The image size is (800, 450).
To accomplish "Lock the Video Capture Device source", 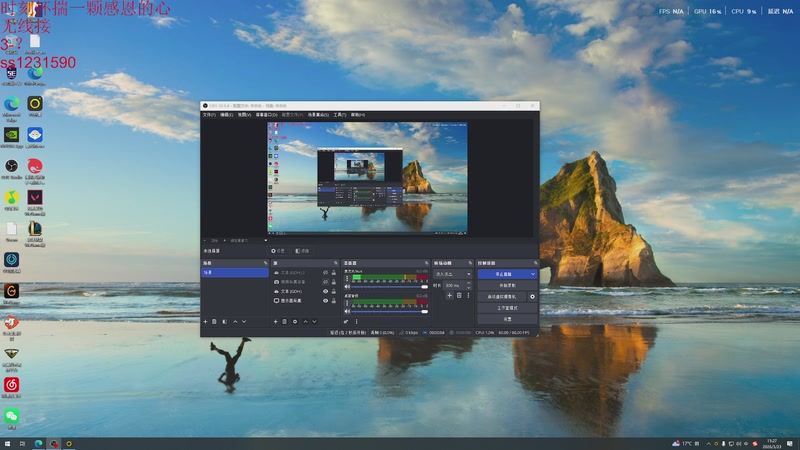I will (334, 282).
